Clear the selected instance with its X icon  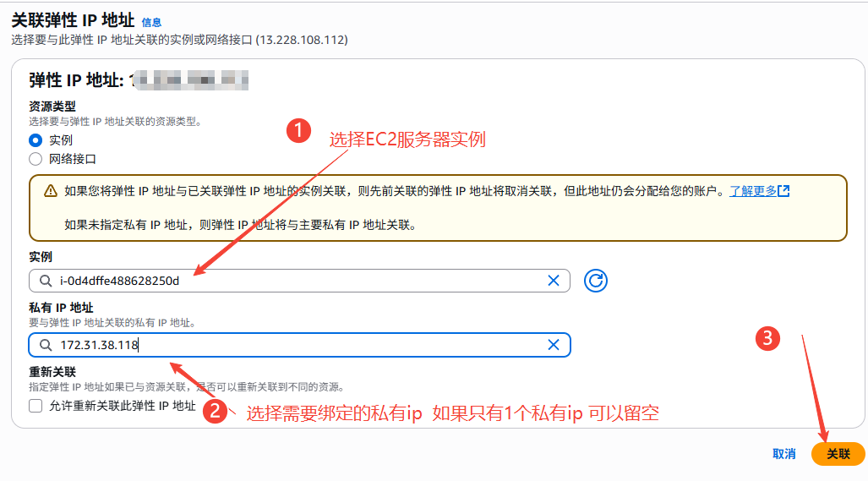click(x=554, y=281)
